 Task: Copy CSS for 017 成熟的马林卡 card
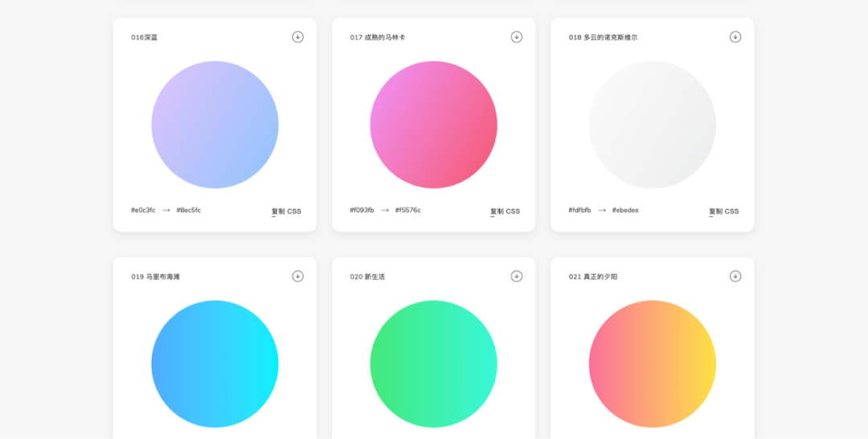[505, 211]
